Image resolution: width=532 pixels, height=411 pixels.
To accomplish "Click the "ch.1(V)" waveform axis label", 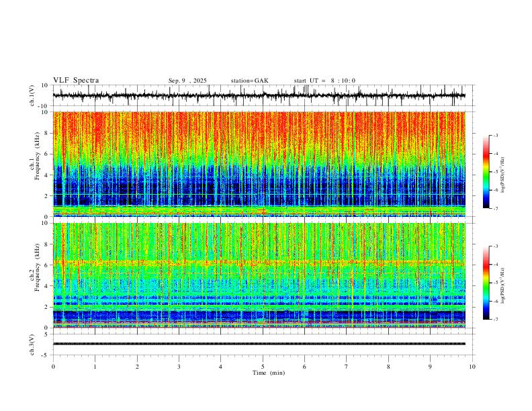I will pos(32,95).
